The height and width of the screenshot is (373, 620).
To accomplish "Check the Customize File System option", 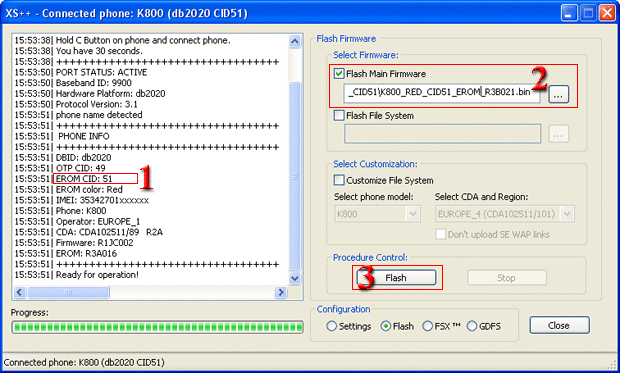I will [x=339, y=180].
